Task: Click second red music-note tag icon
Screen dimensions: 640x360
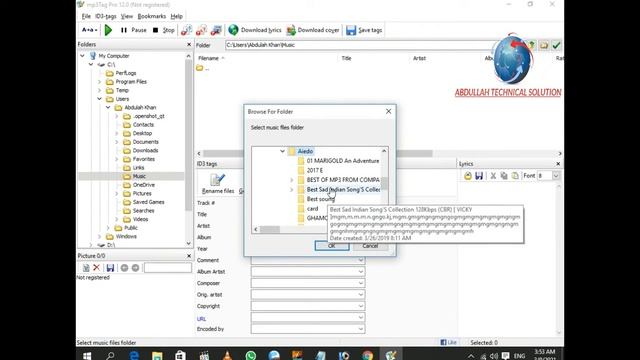Action: click(x=201, y=30)
